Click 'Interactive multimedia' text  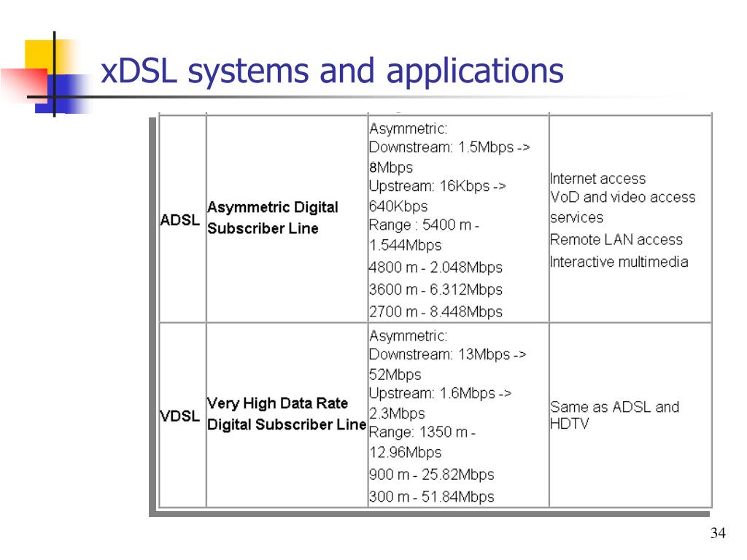coord(619,262)
